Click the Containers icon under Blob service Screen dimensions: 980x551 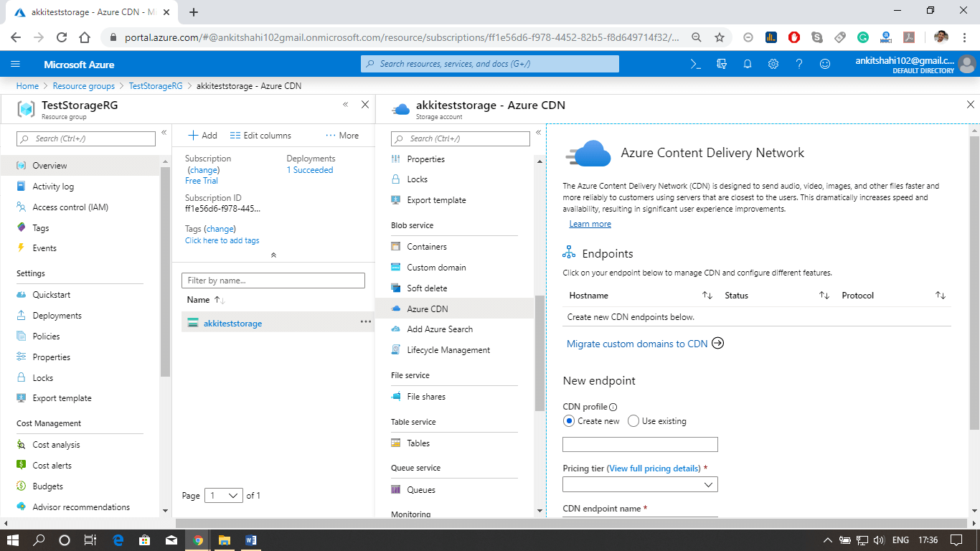(395, 247)
